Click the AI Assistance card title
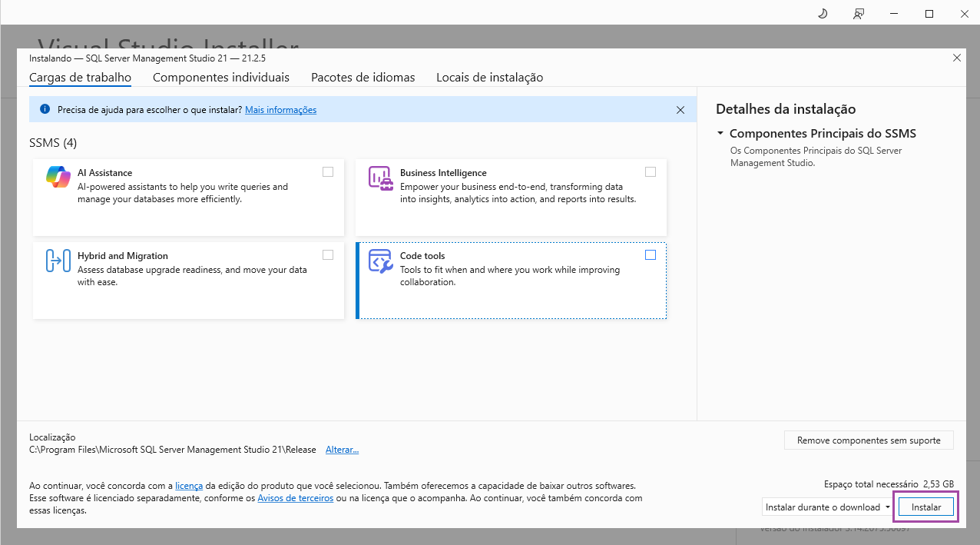The image size is (980, 545). [x=105, y=173]
